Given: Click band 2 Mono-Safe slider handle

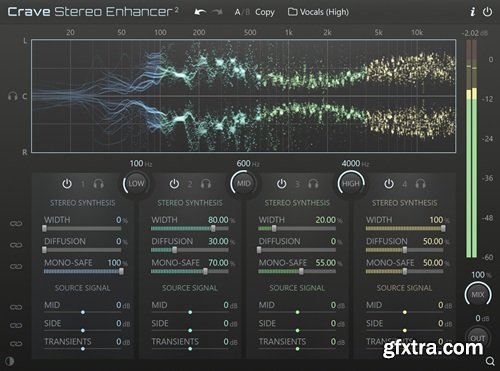Looking at the screenshot, I should pyautogui.click(x=205, y=271).
